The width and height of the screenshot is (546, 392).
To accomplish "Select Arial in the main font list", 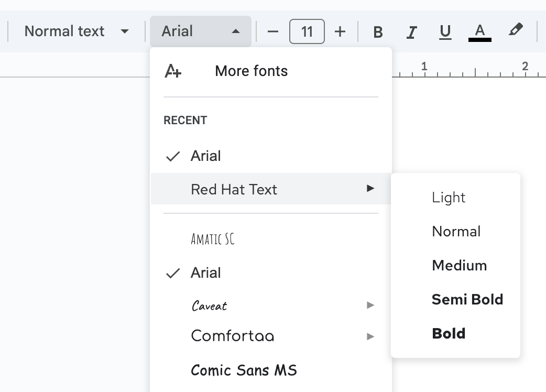I will (x=271, y=273).
